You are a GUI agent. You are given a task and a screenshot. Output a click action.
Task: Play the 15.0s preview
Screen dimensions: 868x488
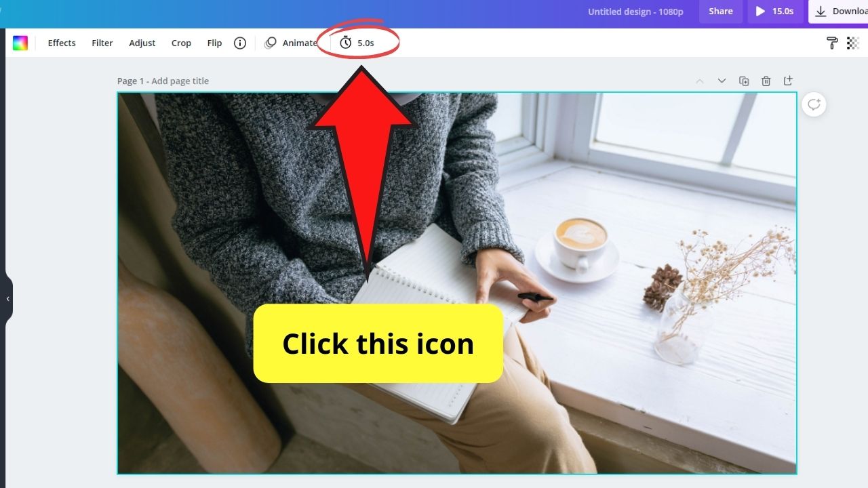776,12
